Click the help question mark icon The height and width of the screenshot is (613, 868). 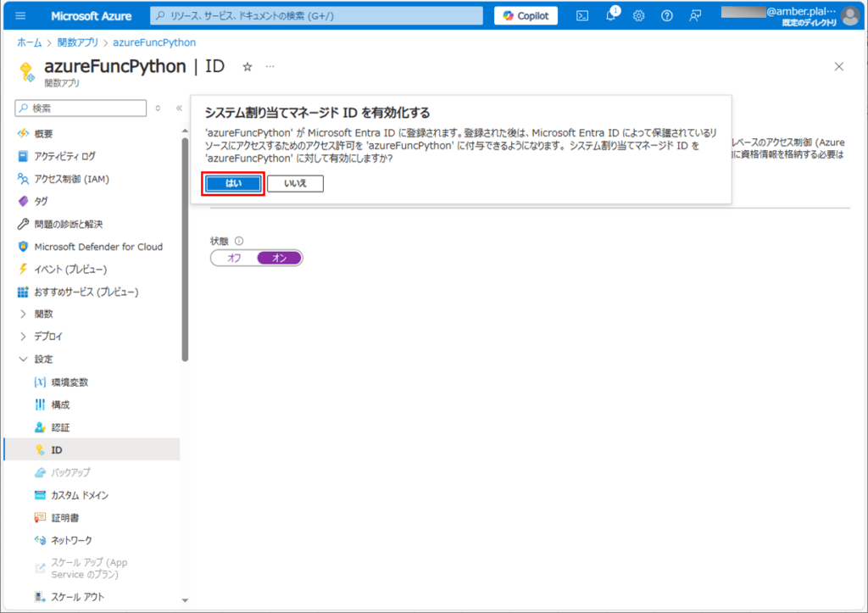tap(667, 16)
